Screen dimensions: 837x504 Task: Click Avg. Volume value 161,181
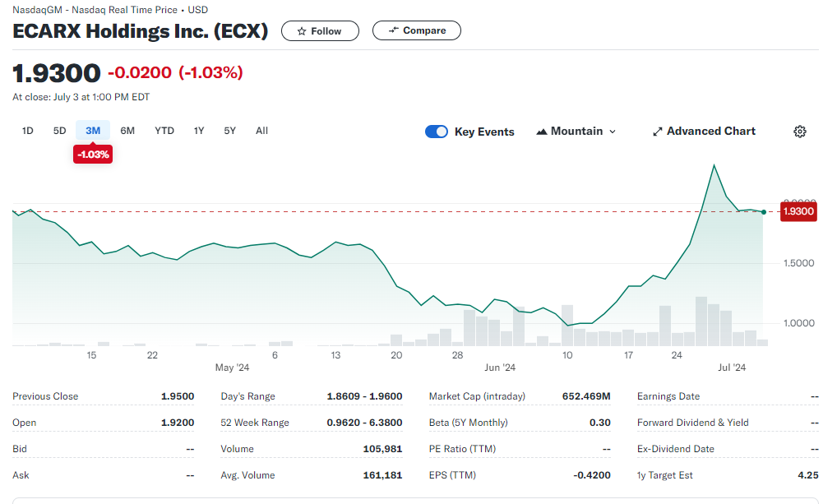coord(383,475)
